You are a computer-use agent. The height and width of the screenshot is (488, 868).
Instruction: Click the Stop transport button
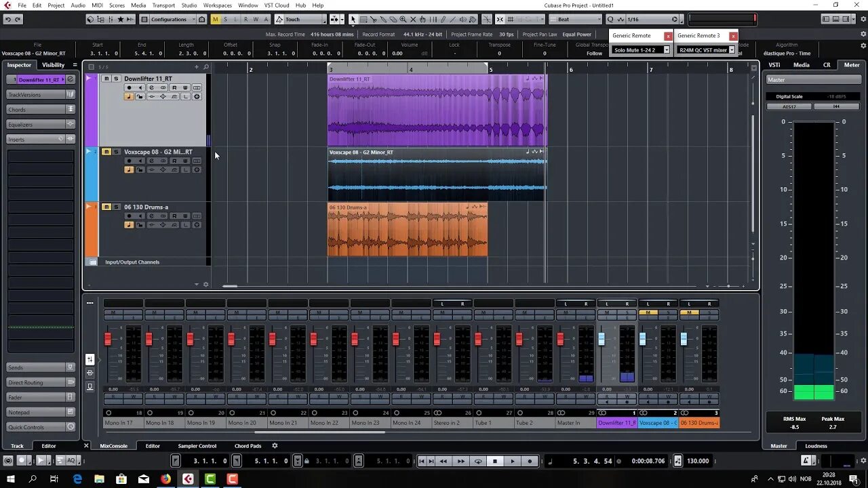click(495, 461)
